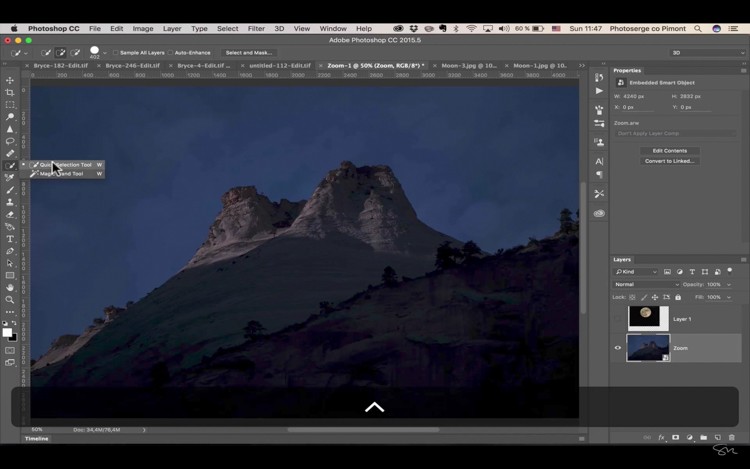Viewport: 750px width, 469px height.
Task: Select the Zoom magnifier tool
Action: [10, 300]
